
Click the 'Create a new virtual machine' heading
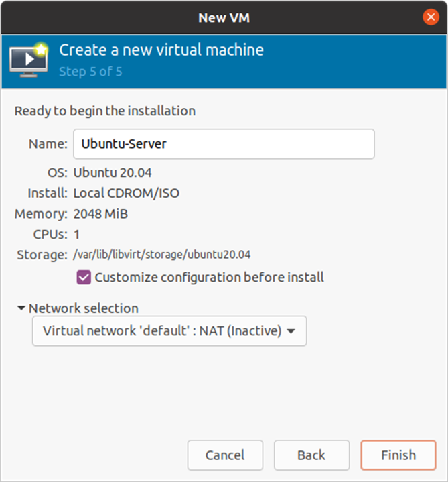161,50
